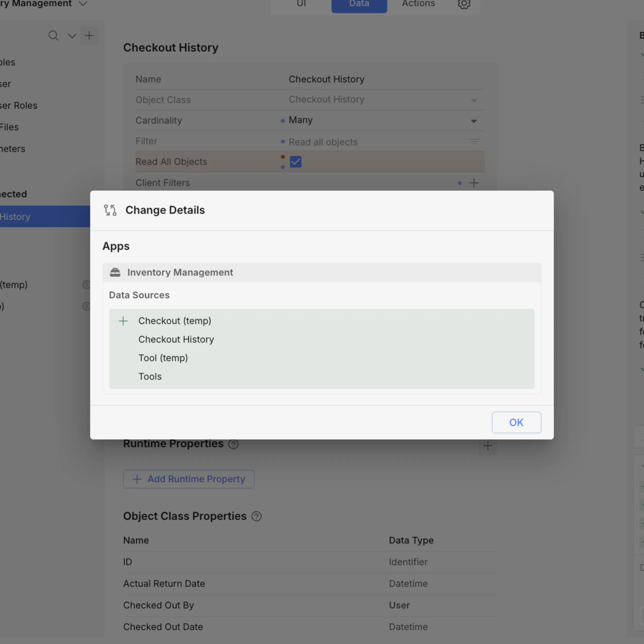The width and height of the screenshot is (644, 644).
Task: Click the Inventory Management app icon
Action: (x=115, y=272)
